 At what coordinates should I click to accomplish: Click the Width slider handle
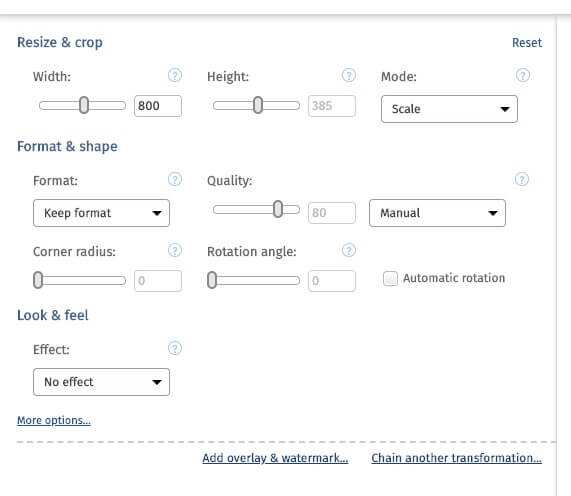click(84, 105)
